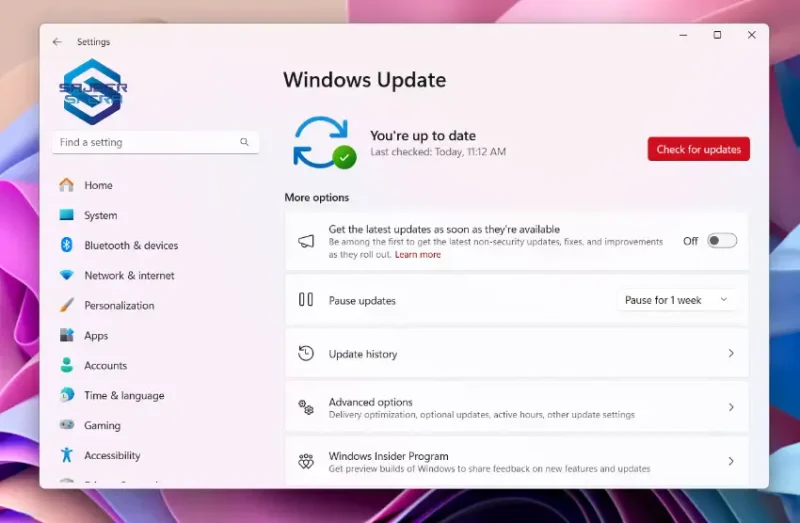Click the Network wifi icon

click(x=66, y=275)
